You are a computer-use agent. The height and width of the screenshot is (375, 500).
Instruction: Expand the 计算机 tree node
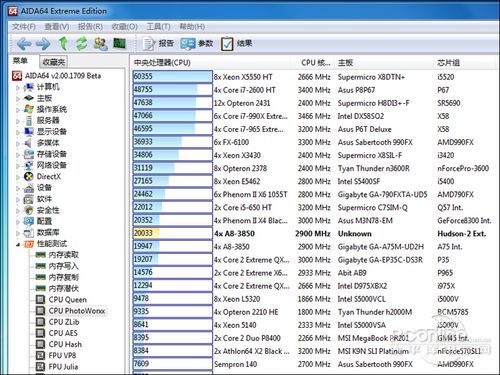coord(18,88)
